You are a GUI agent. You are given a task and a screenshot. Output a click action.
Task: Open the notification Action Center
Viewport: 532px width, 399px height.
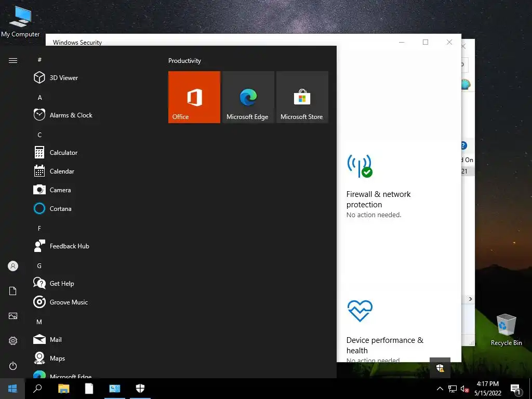pyautogui.click(x=516, y=389)
